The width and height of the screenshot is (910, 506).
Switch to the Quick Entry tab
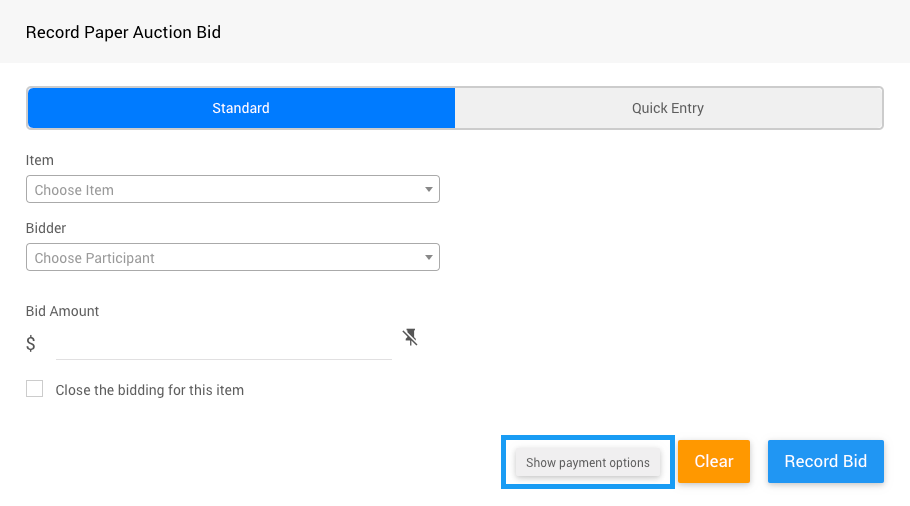[x=668, y=108]
